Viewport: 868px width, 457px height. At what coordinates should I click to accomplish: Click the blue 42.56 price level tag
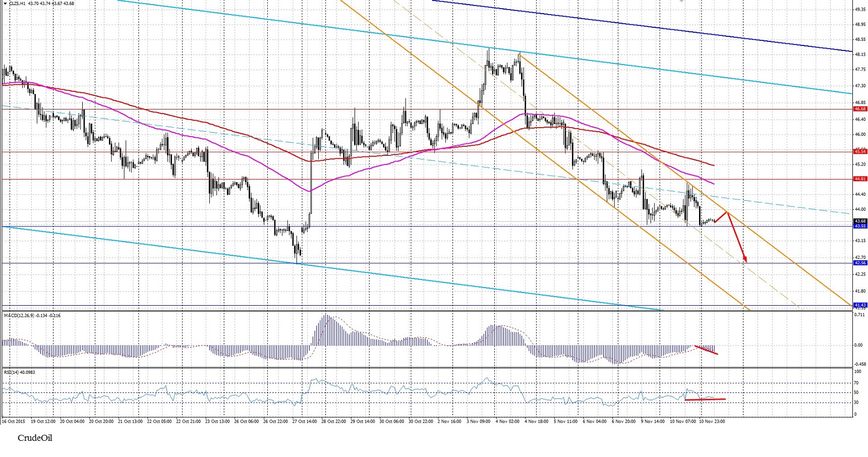[860, 263]
